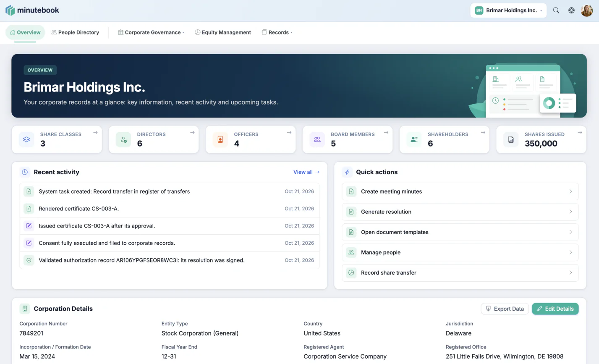Screen dimensions: 599x364
Task: Open the Officers summary card
Action: [x=251, y=139]
